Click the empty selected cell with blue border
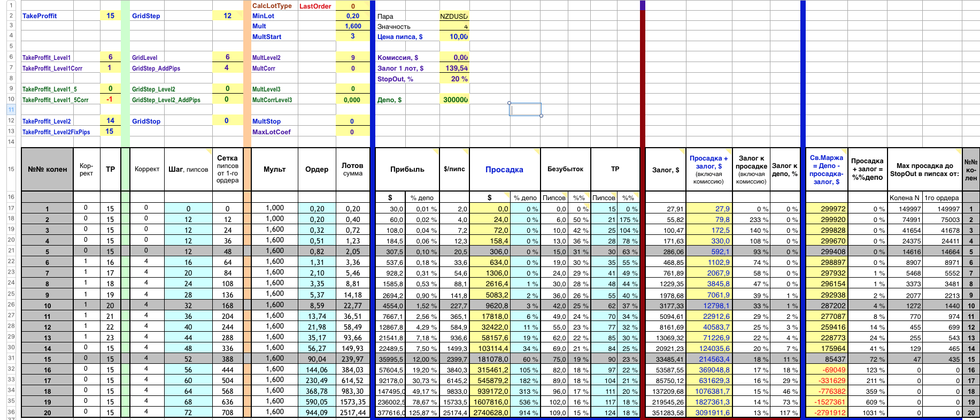This screenshot has height=420, width=980. pos(525,110)
